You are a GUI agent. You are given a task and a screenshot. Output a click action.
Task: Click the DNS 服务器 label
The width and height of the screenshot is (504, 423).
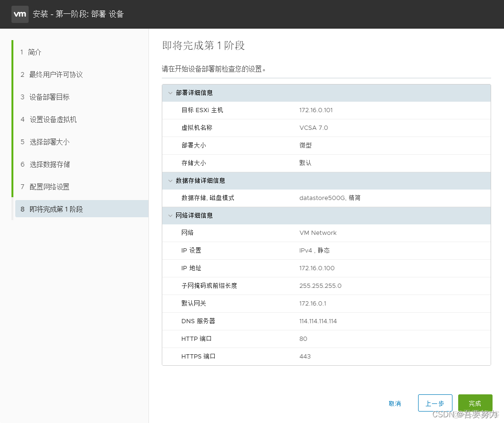point(198,321)
